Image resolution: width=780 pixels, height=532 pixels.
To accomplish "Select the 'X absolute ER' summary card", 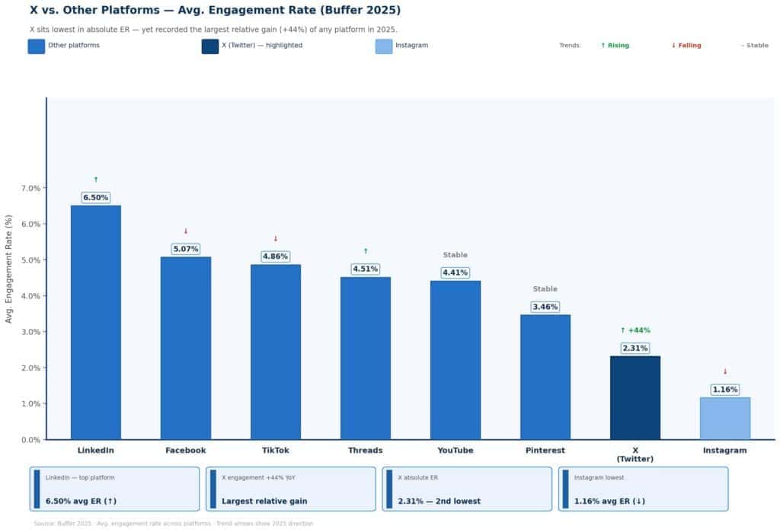I will coord(467,489).
